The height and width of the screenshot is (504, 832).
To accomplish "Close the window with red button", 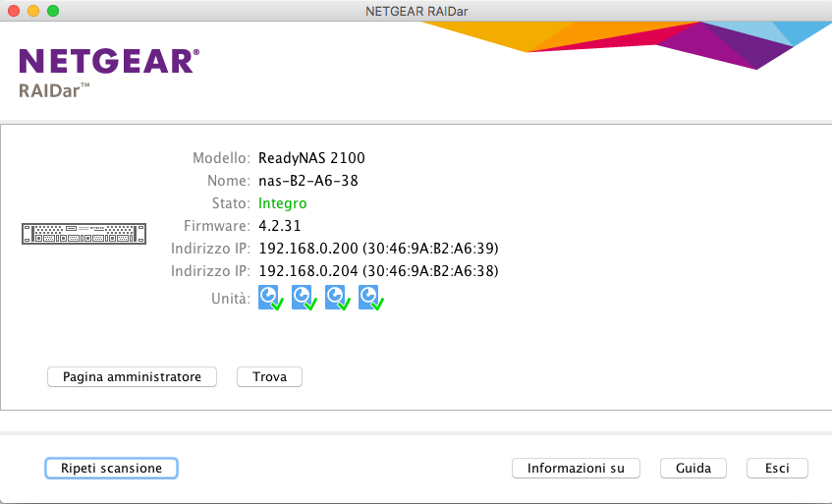I will [x=14, y=11].
